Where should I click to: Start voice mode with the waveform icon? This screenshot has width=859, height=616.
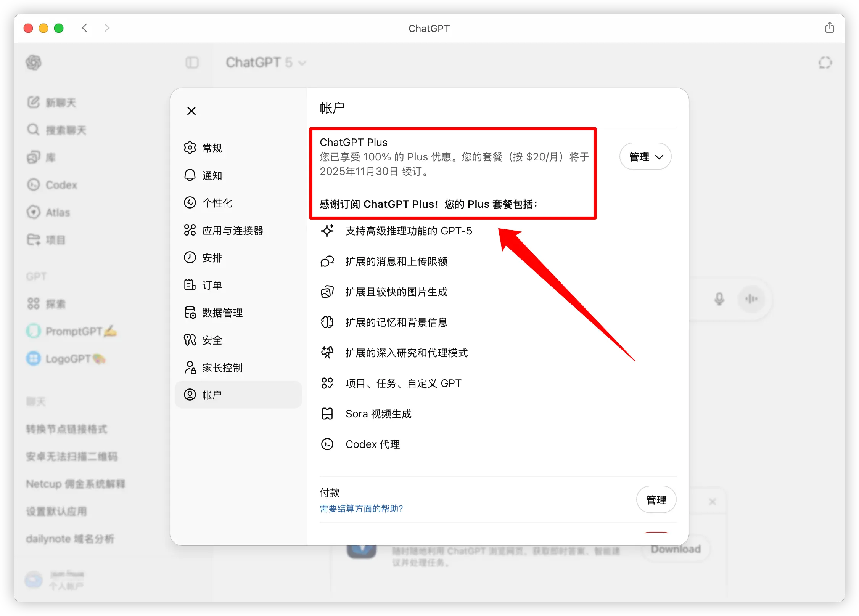click(751, 299)
